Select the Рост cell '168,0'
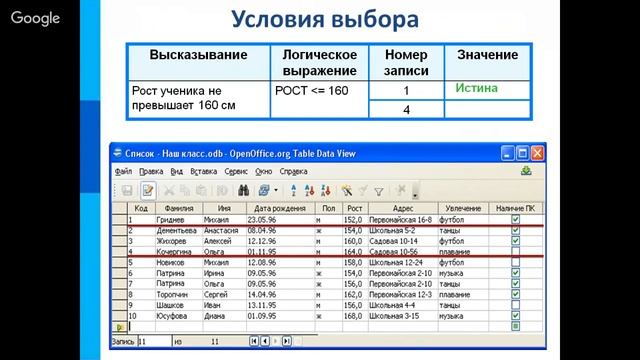The image size is (640, 360). coord(355,316)
